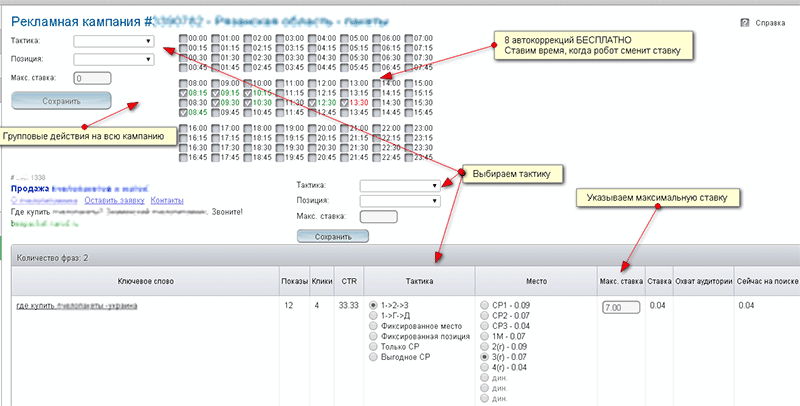Screen dimensions: 800x406
Task: Click the top Сохранить button
Action: (x=61, y=101)
